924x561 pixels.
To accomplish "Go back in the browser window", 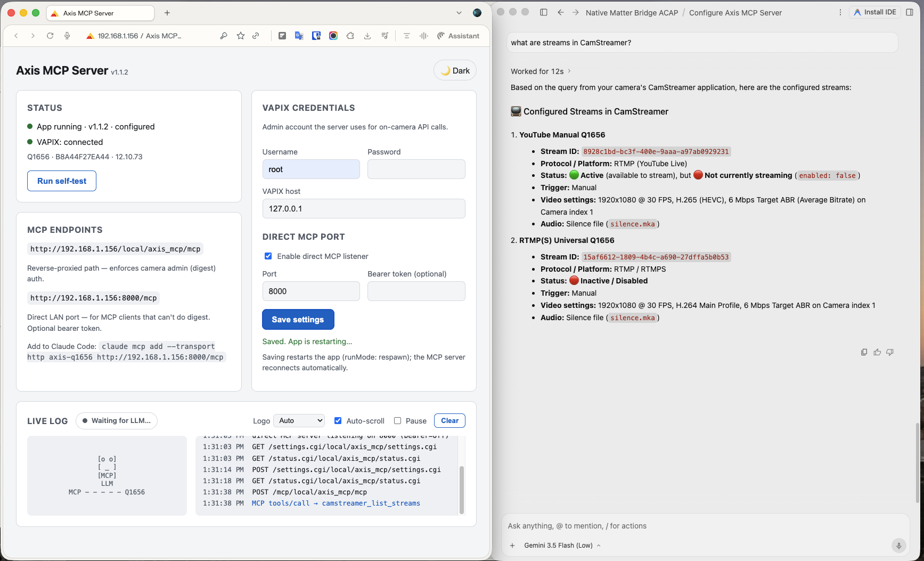I will pyautogui.click(x=17, y=36).
